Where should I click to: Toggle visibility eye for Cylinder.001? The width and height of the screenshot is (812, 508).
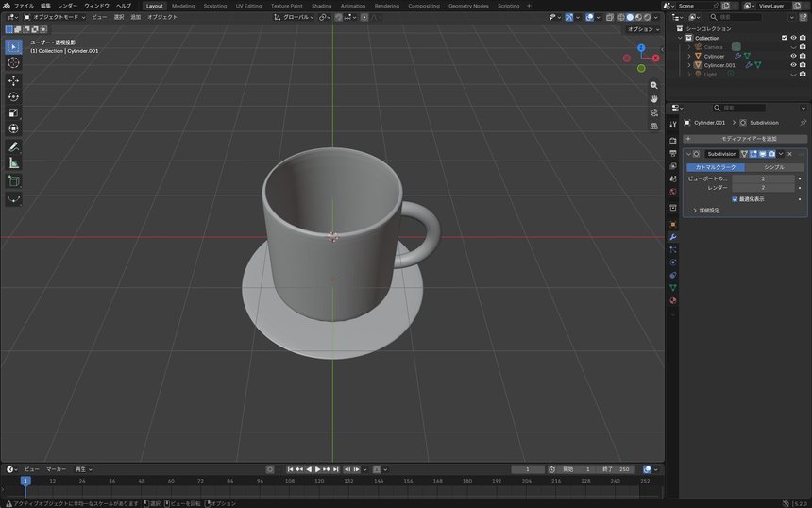coord(793,65)
